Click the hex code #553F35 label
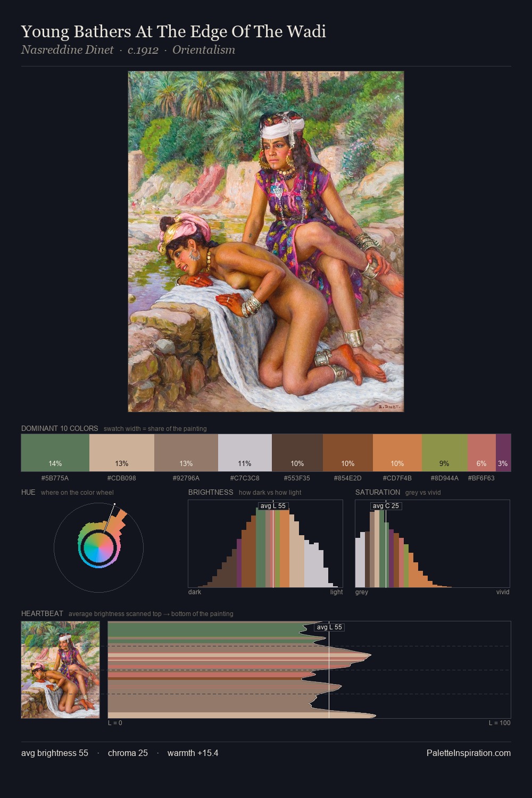Screen dimensions: 532x798 coord(297,478)
